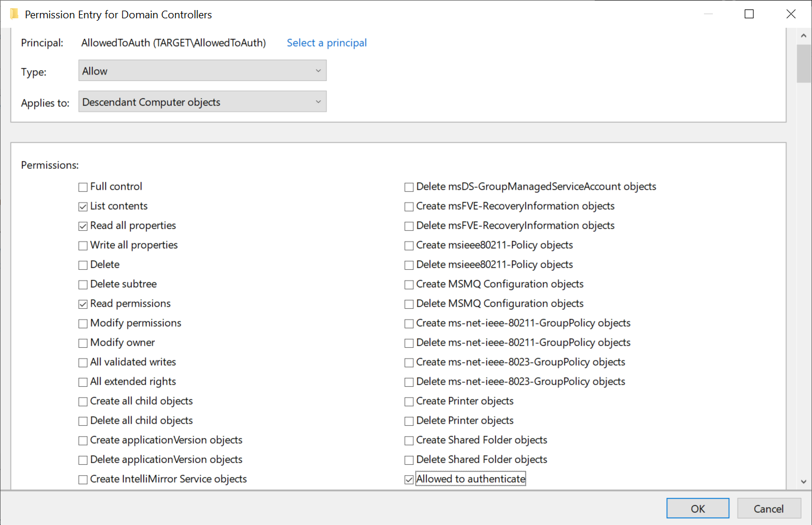The image size is (812, 525).
Task: Enable the Full control checkbox
Action: point(83,187)
